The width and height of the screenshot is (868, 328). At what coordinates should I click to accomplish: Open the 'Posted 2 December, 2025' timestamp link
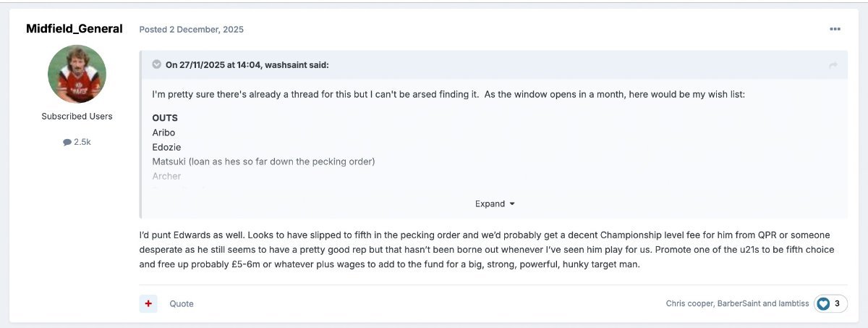tap(191, 30)
